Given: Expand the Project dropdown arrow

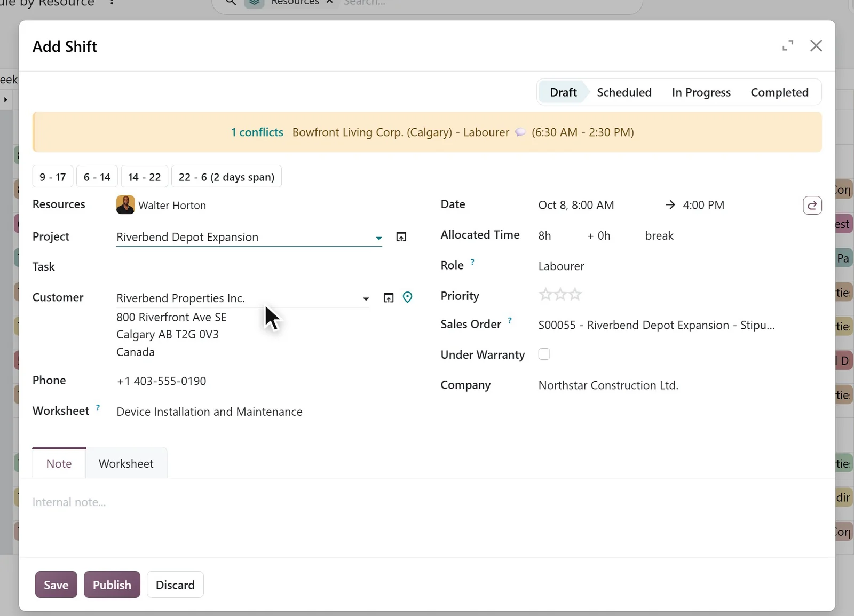Looking at the screenshot, I should (x=378, y=238).
